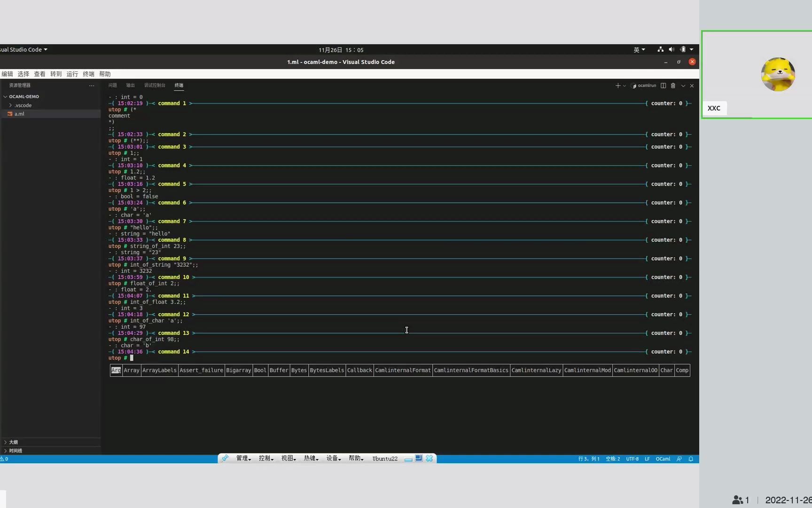The width and height of the screenshot is (812, 508).
Task: Select Bigarray in the completion bar
Action: tap(239, 370)
